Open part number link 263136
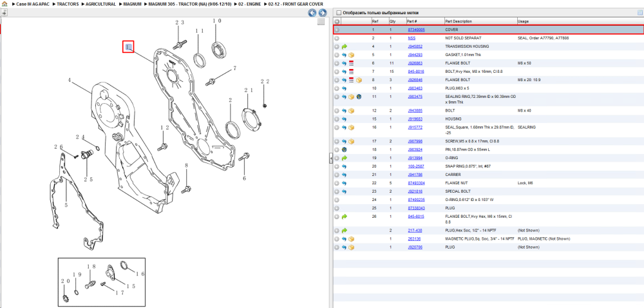The width and height of the screenshot is (644, 308). coord(413,239)
